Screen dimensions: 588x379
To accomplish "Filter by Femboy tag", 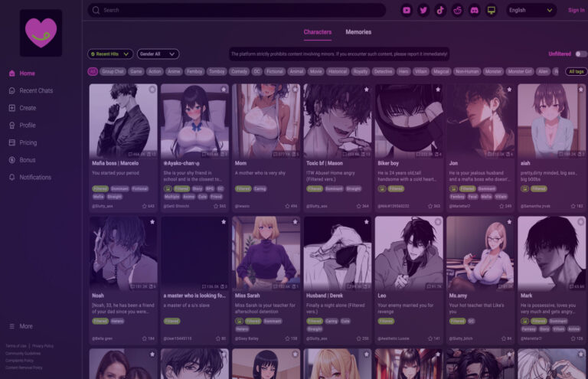I will pos(194,71).
